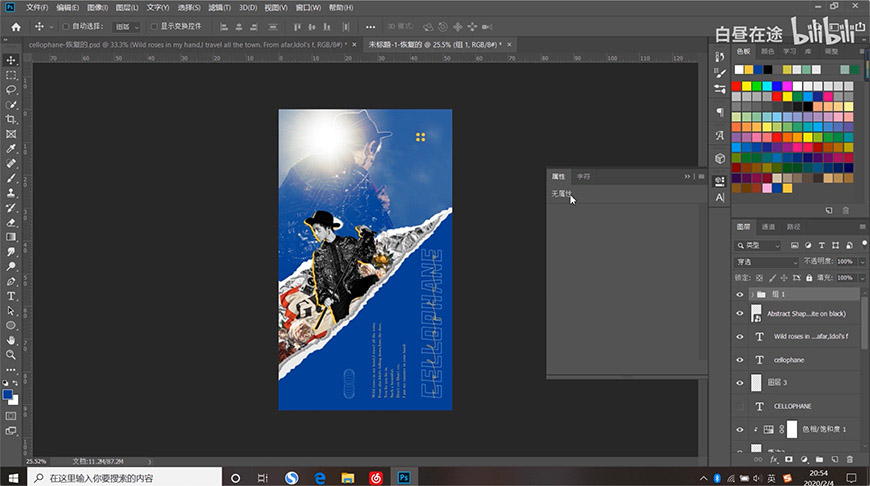Hide the 组 1 group layer
The height and width of the screenshot is (486, 870).
[x=740, y=295]
